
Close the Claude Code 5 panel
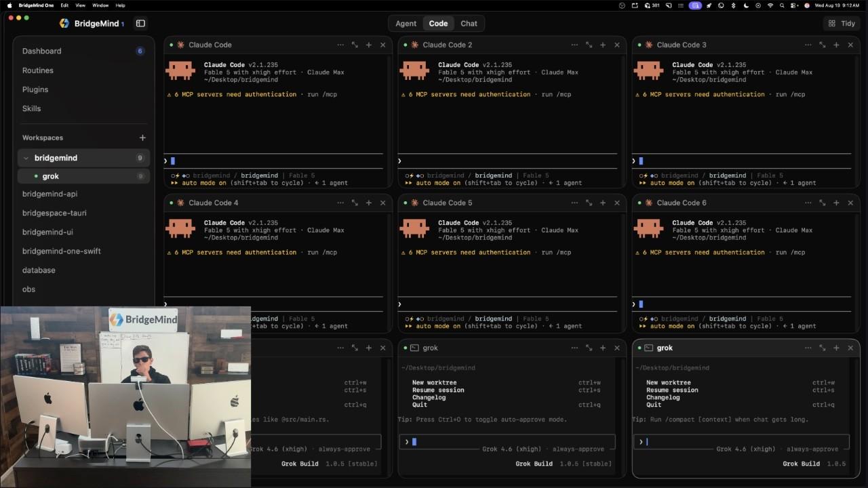pos(617,203)
